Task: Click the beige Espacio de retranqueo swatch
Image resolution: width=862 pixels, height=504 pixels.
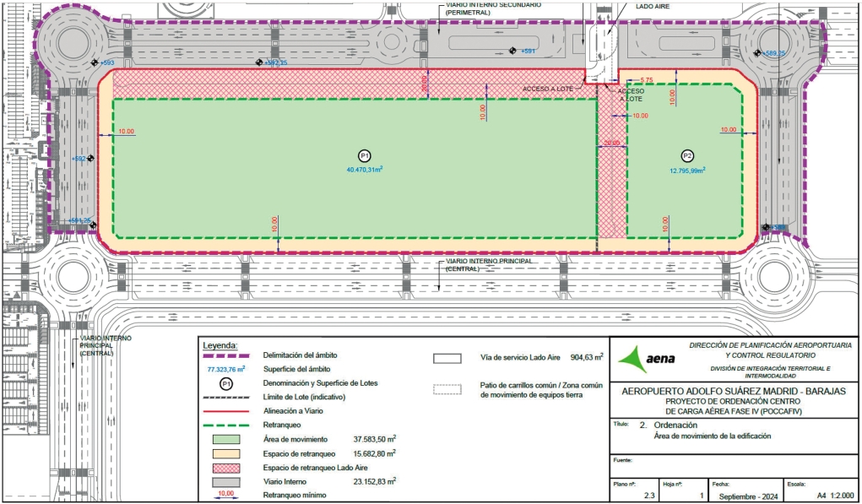Action: tap(226, 453)
